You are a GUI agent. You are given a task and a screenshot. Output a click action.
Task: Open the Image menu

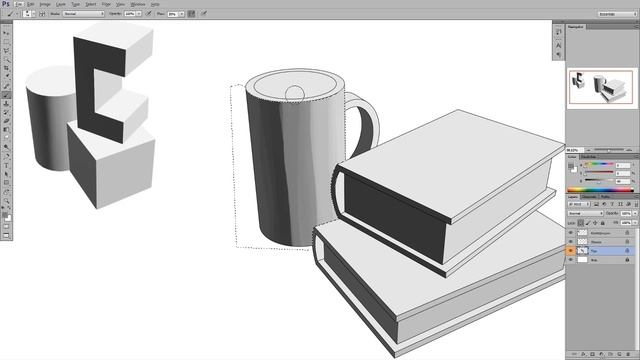45,4
